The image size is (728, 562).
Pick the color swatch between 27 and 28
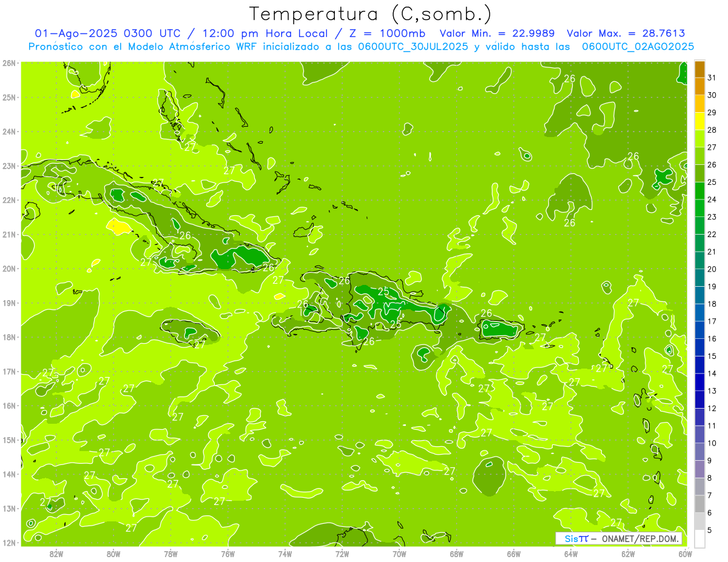[x=699, y=138]
